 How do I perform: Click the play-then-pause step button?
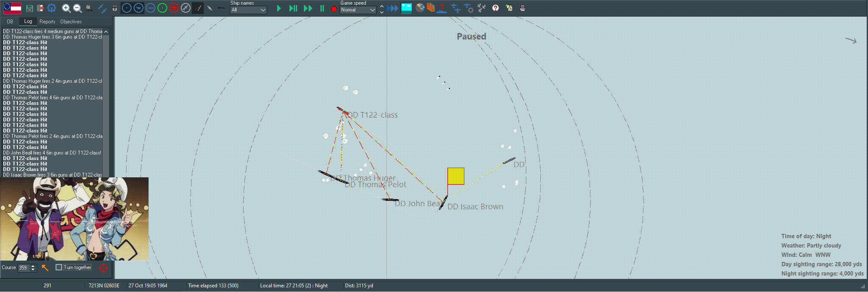[293, 8]
